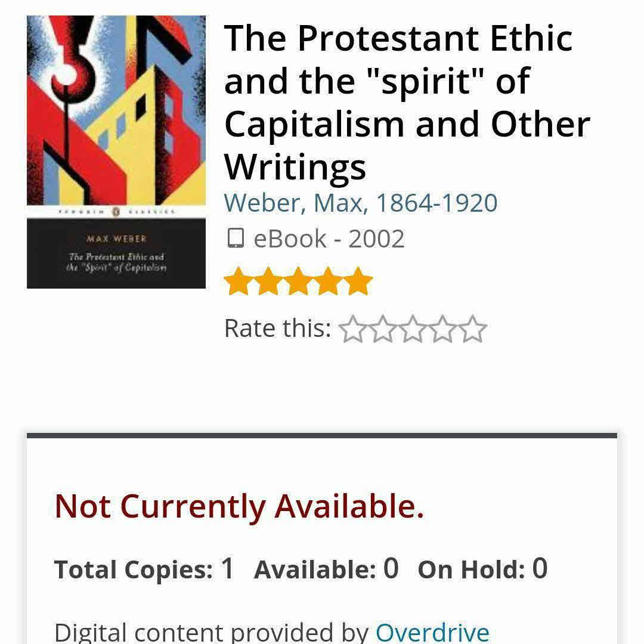Viewport: 644px width, 644px height.
Task: Click the eBook device icon
Action: coord(236,239)
